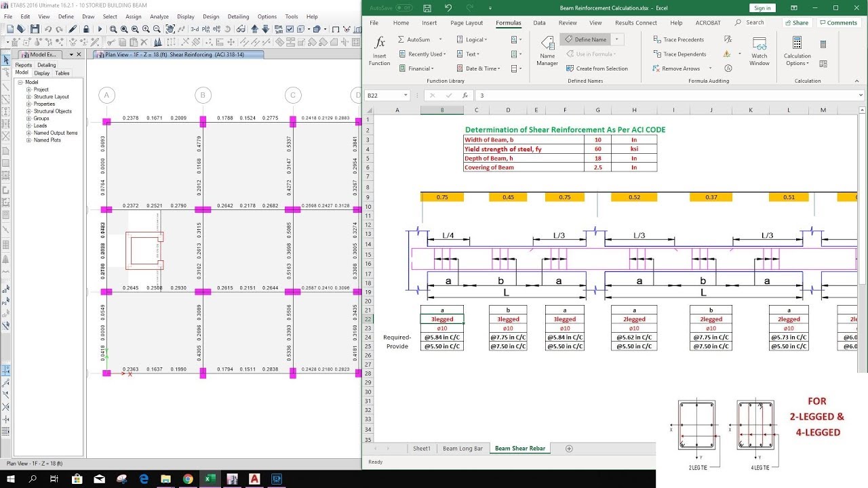Switch to the Beam Long Bar sheet tab

click(463, 448)
